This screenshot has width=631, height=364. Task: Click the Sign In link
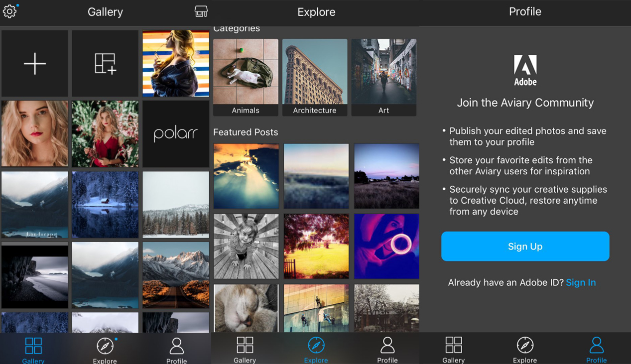click(581, 282)
